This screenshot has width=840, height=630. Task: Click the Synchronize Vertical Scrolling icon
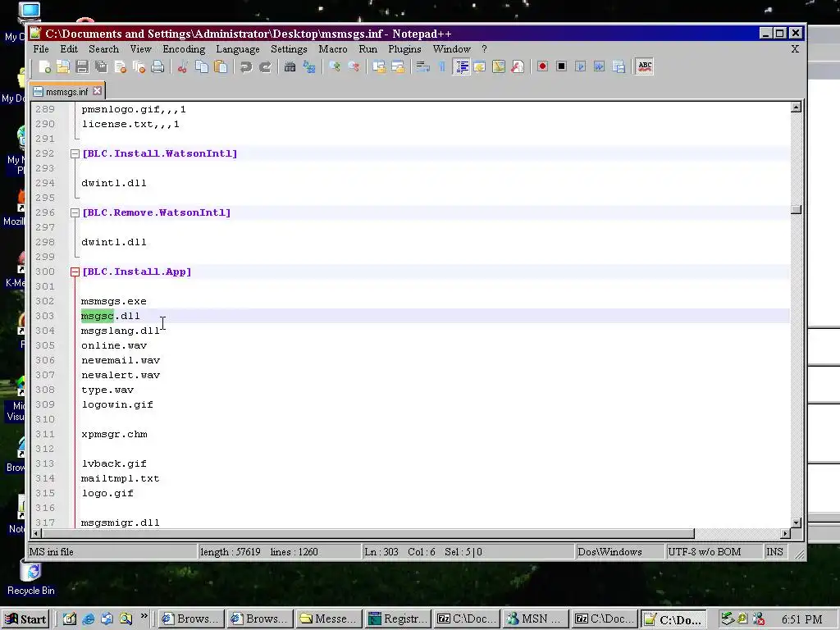tap(379, 67)
